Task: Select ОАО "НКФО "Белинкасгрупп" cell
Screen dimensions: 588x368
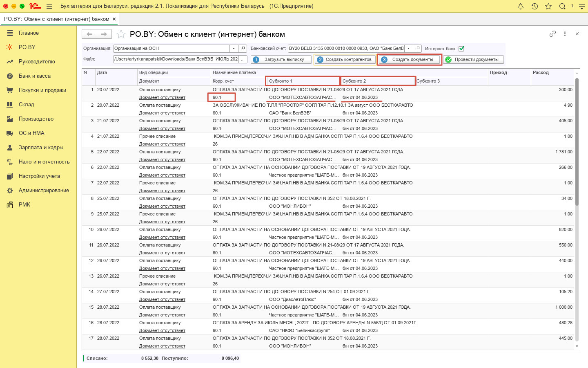Action: tap(299, 330)
